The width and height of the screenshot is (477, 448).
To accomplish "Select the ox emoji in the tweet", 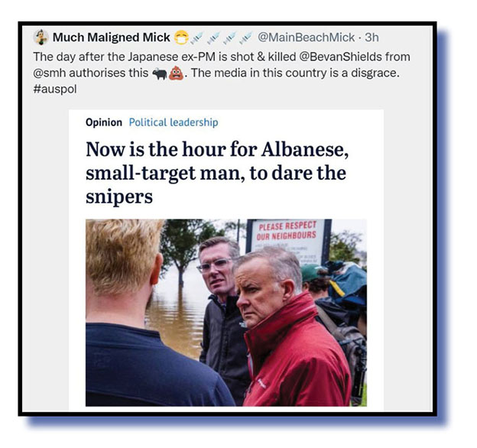I will tap(160, 74).
